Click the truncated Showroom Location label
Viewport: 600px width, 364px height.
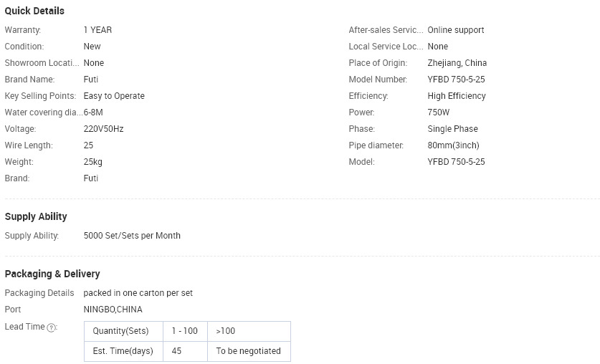pyautogui.click(x=42, y=63)
